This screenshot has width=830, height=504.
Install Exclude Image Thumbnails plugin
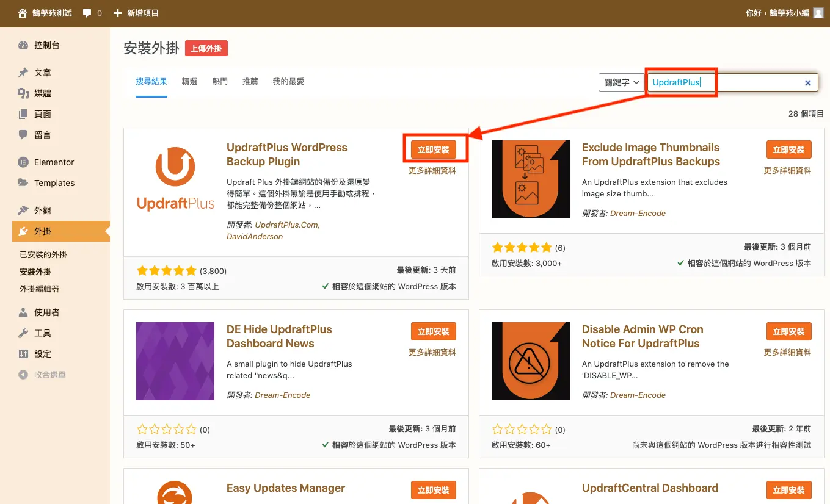tap(789, 149)
